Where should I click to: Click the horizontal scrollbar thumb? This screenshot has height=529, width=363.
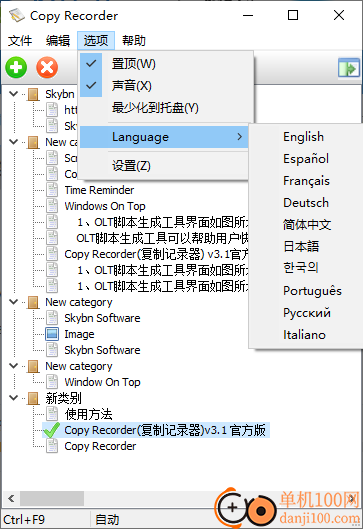point(52,498)
